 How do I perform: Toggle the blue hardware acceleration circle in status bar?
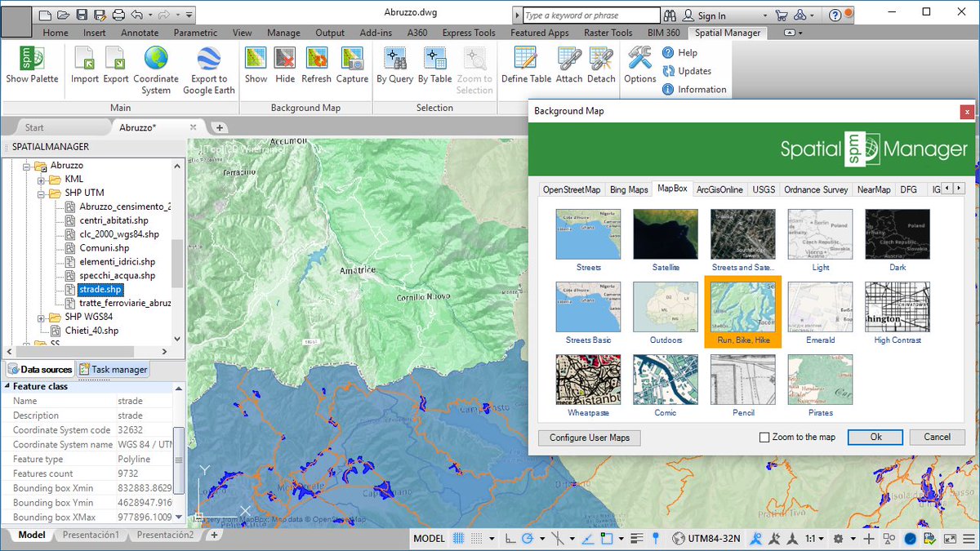coord(910,539)
